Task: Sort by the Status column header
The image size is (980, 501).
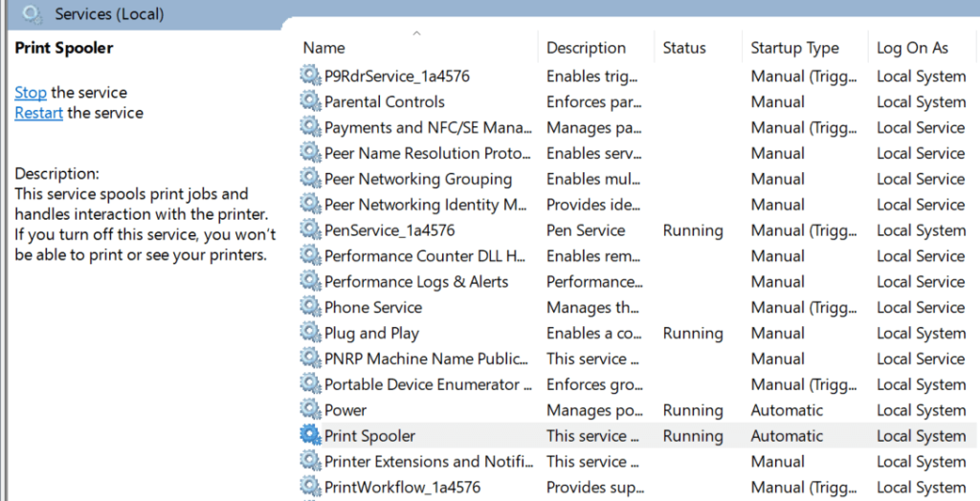Action: coord(684,48)
